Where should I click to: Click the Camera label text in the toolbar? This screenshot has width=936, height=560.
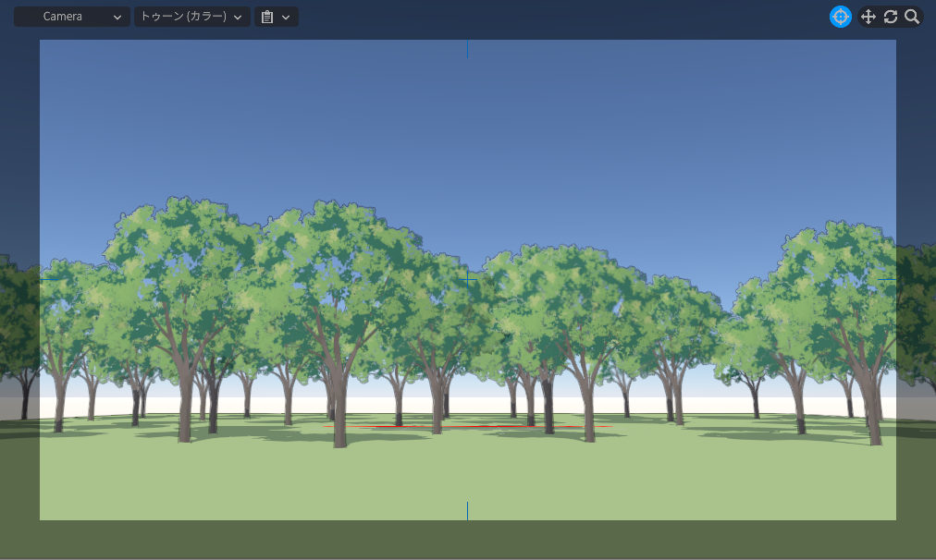click(x=62, y=17)
